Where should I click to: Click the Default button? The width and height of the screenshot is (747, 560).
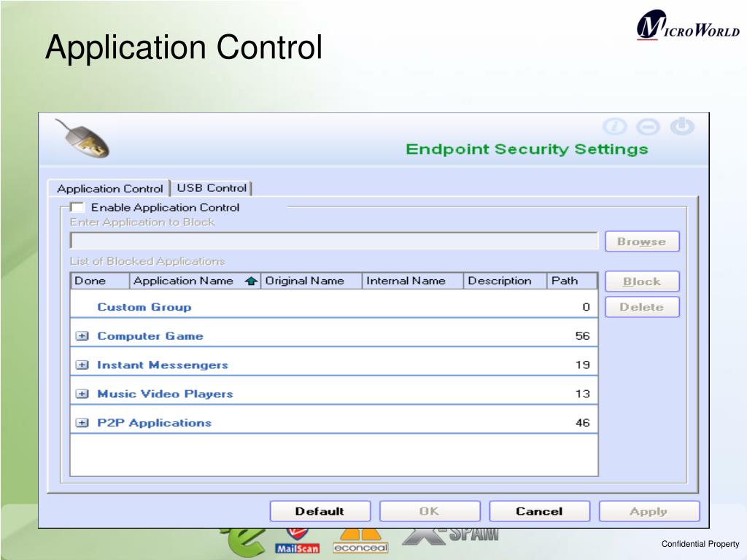320,511
